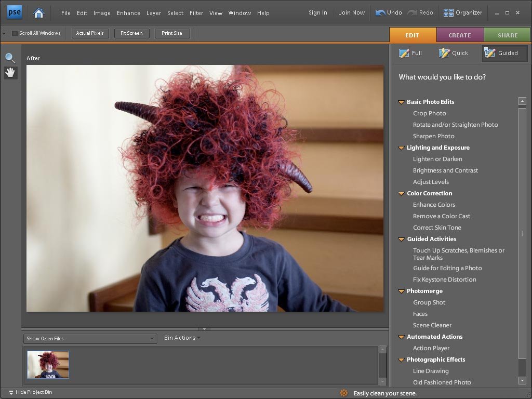Open the Show Open Files dropdown

[90, 339]
